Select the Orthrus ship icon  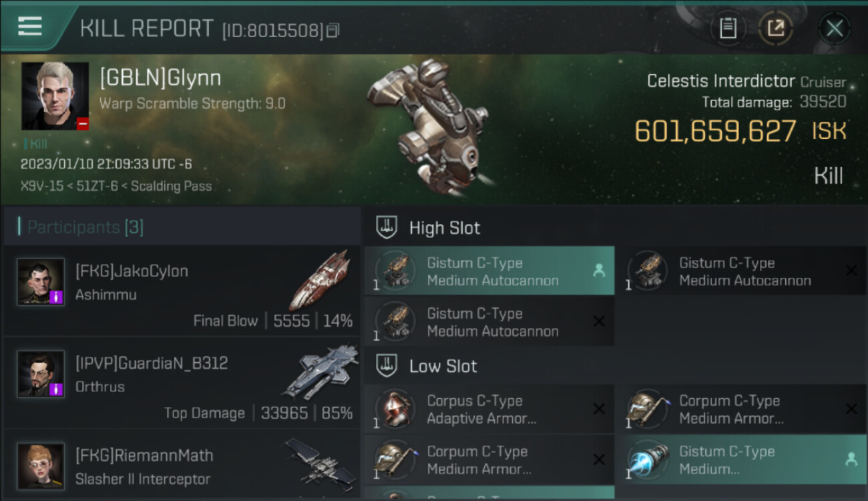(319, 371)
